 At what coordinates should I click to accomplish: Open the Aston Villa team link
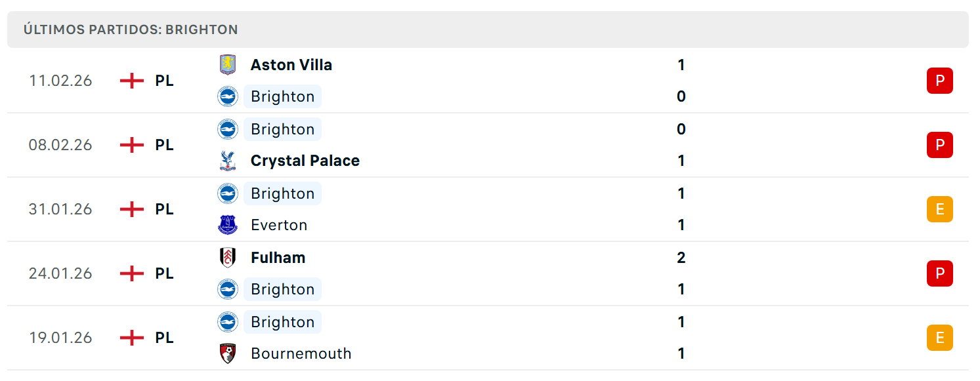(291, 65)
